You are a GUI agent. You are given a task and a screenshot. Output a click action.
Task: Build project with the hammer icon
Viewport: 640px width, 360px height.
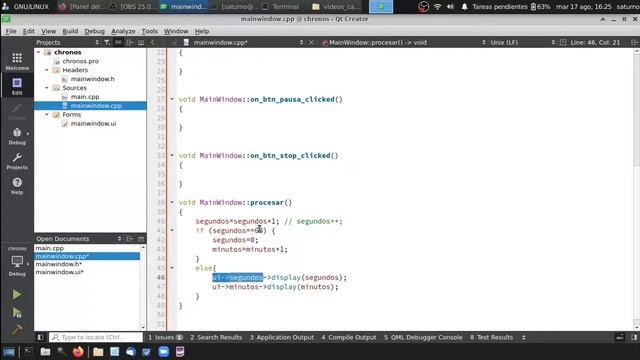point(17,329)
